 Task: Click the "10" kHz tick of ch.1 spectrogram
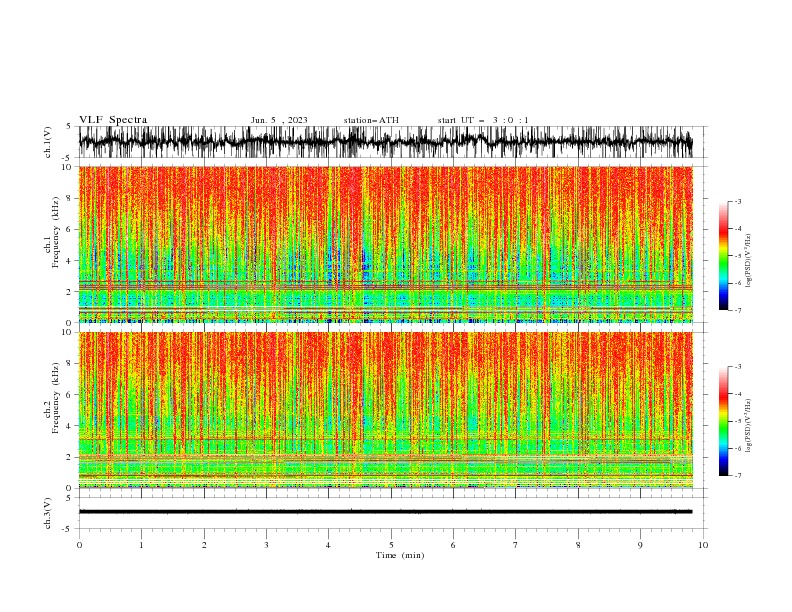coord(68,167)
